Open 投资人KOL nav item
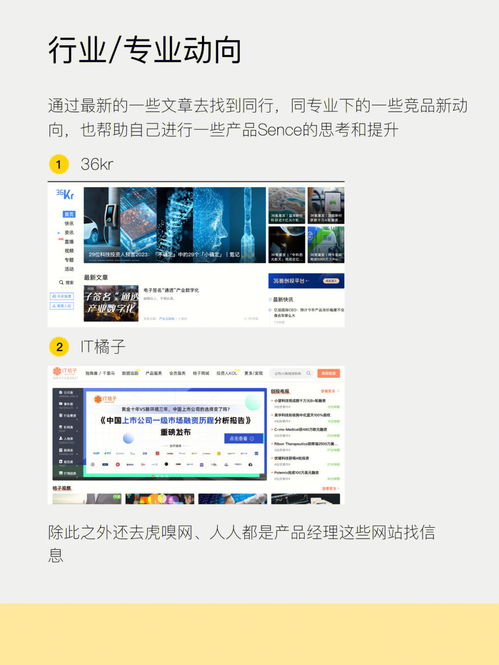The height and width of the screenshot is (665, 499). coord(227,373)
